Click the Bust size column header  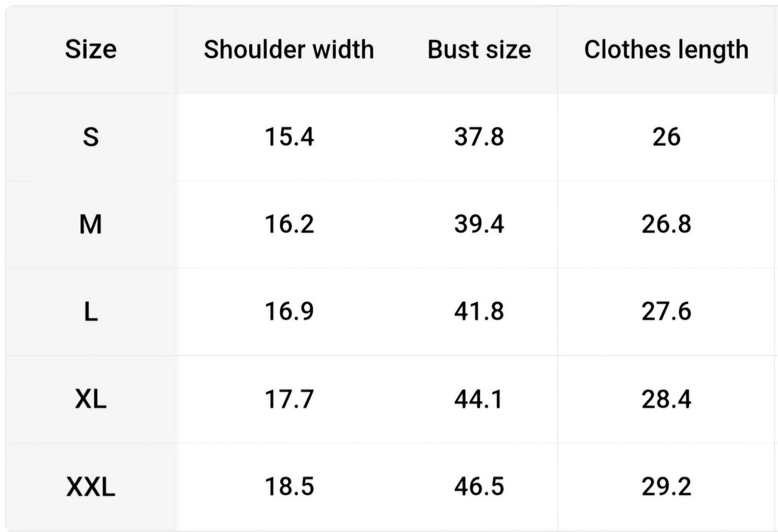tap(479, 49)
